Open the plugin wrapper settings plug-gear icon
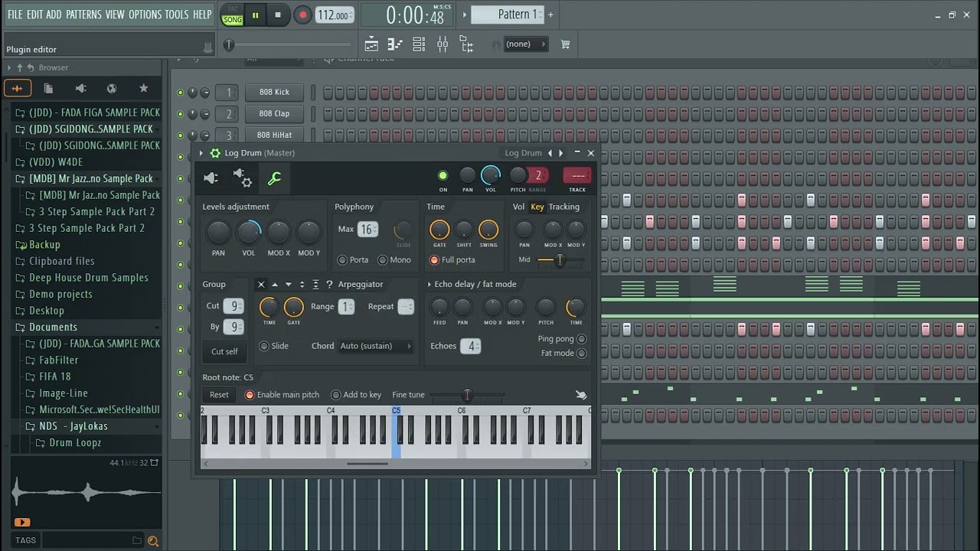The height and width of the screenshot is (551, 980). tap(243, 178)
